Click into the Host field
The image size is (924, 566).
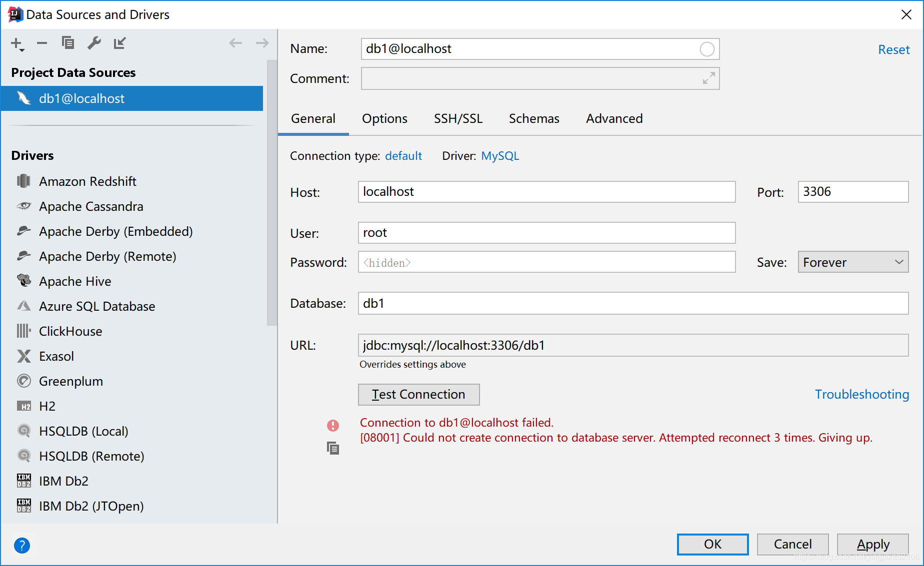pos(546,192)
